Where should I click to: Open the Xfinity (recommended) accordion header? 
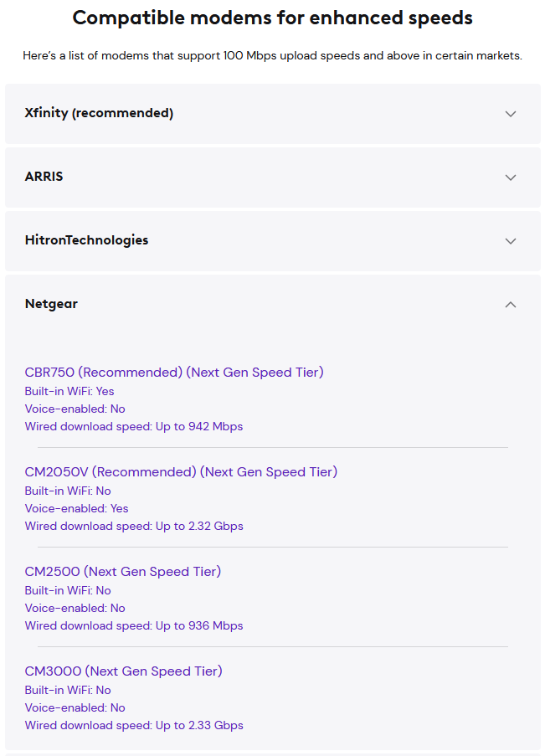pos(273,114)
